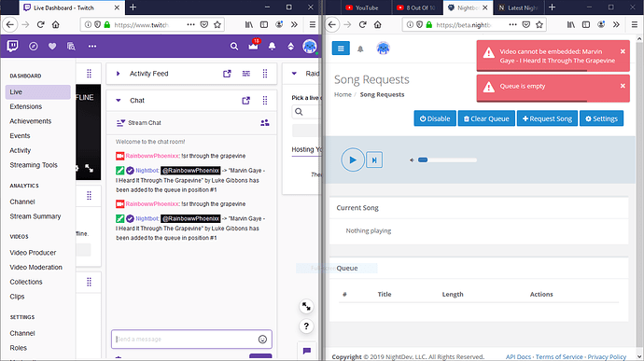Image resolution: width=644 pixels, height=361 pixels.
Task: Open Twitch notifications bell
Action: (x=272, y=47)
